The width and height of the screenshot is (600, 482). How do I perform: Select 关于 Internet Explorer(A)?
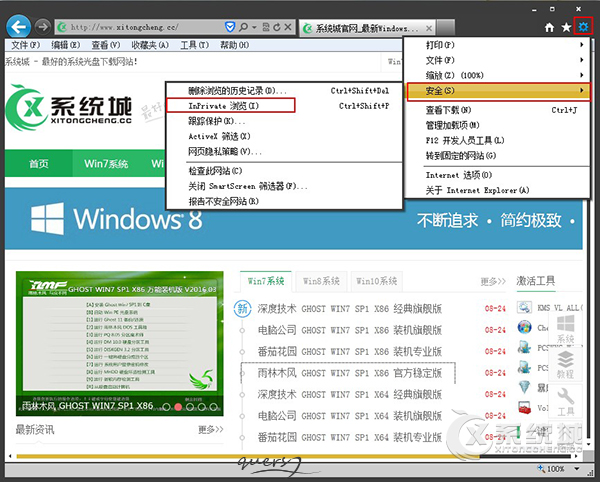point(497,190)
